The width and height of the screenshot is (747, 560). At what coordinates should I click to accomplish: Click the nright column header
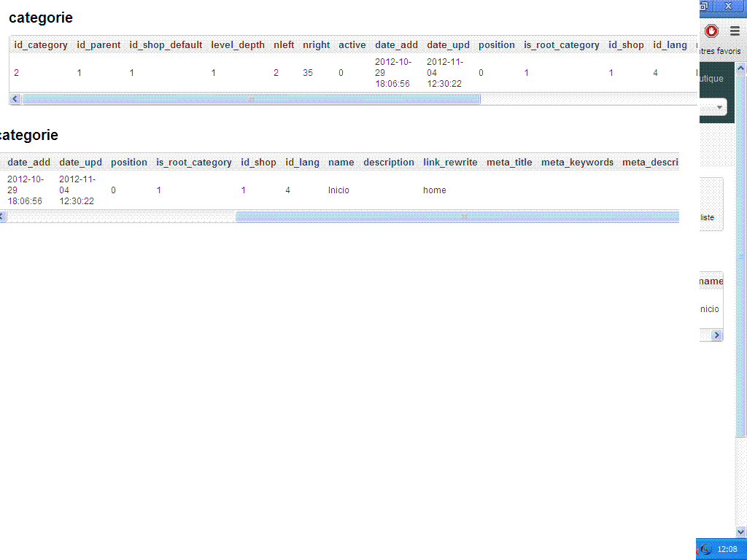click(x=317, y=44)
